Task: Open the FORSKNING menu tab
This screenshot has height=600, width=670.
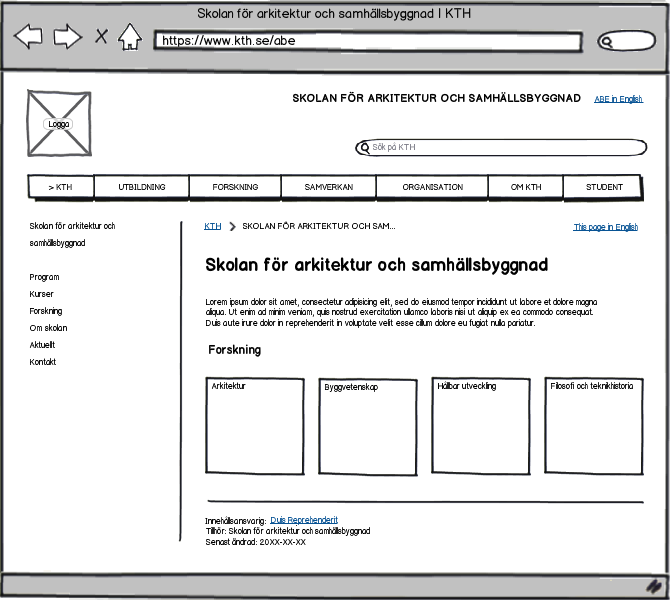Action: (235, 187)
